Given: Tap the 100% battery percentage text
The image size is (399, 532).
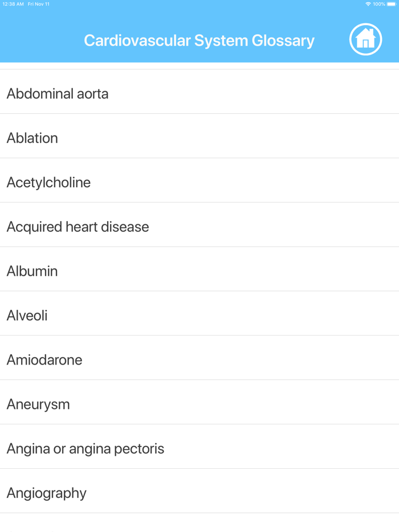Looking at the screenshot, I should [378, 5].
